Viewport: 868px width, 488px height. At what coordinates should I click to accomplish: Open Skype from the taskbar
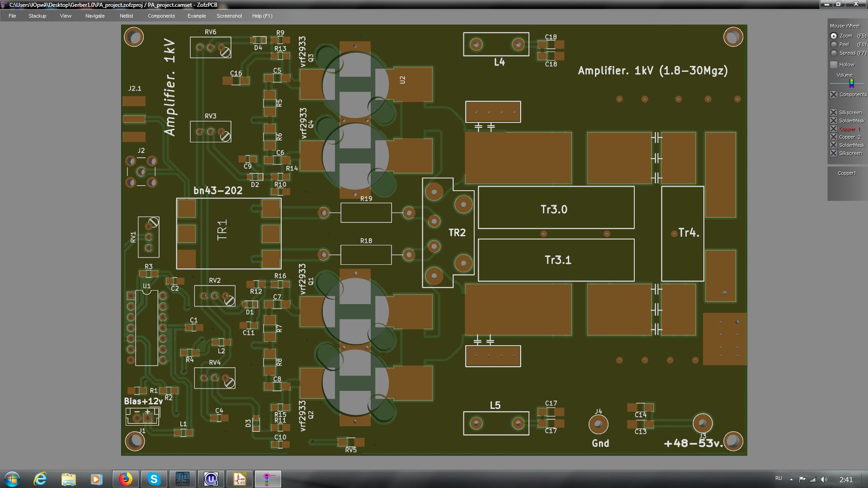154,479
